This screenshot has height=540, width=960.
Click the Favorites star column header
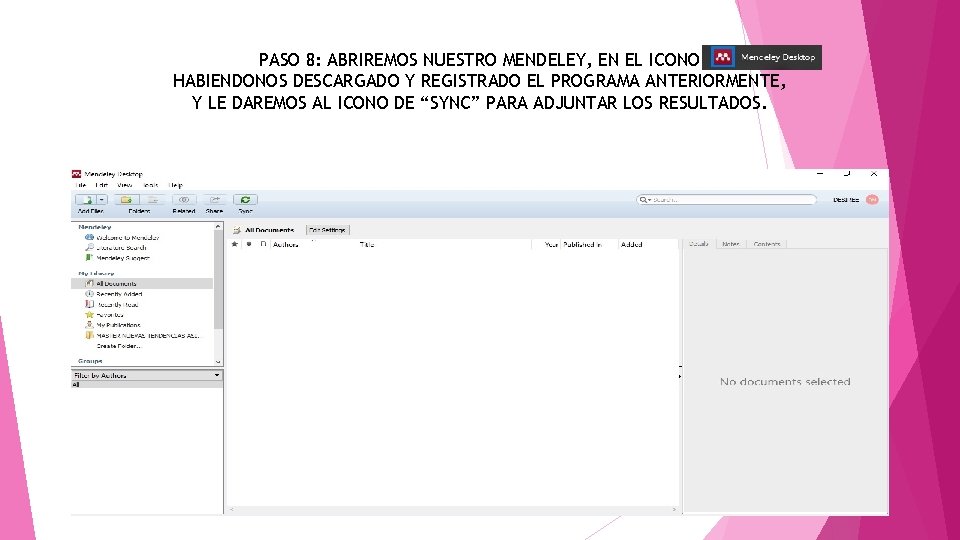[x=234, y=244]
